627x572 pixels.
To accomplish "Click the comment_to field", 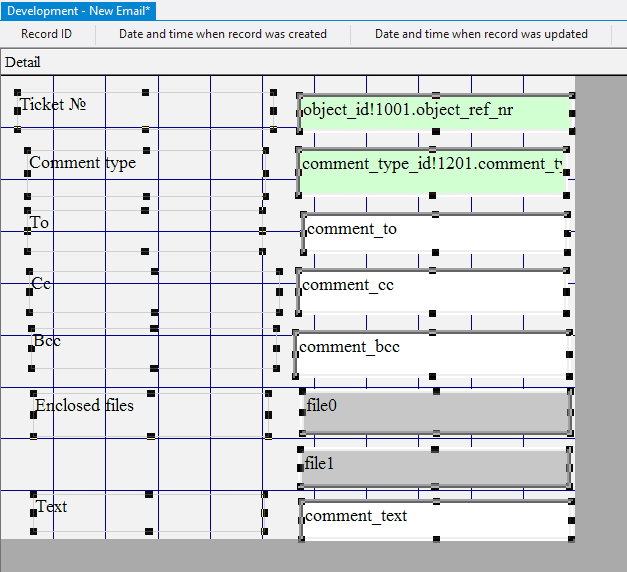I will click(x=435, y=232).
